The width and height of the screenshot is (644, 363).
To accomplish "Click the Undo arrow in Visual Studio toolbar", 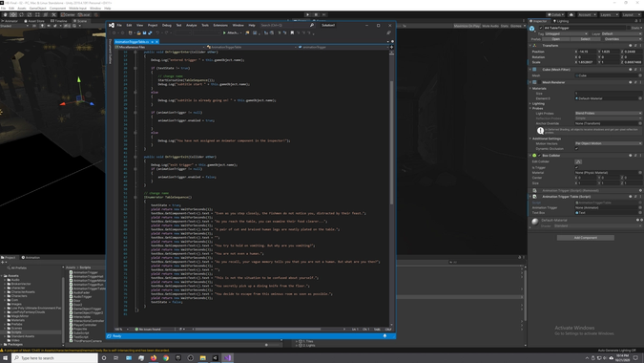I will (157, 32).
